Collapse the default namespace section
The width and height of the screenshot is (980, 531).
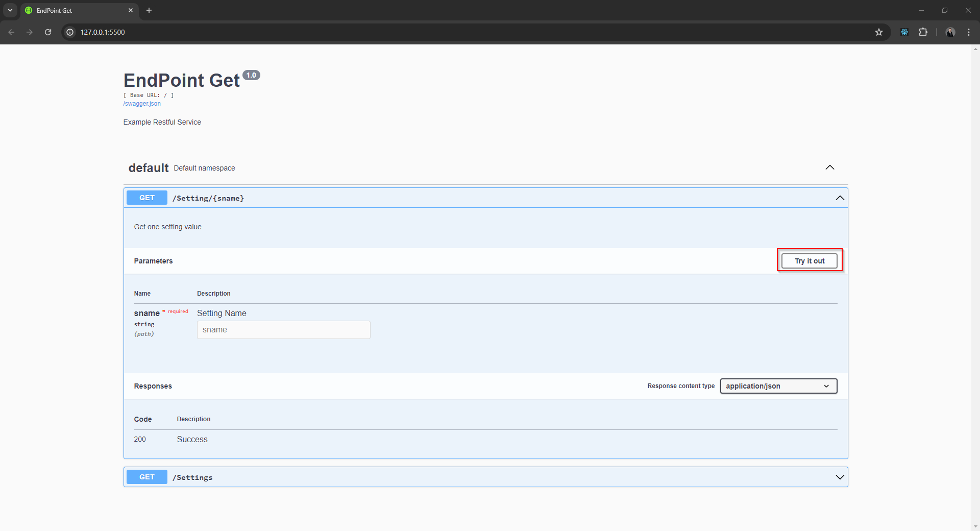[x=829, y=167]
